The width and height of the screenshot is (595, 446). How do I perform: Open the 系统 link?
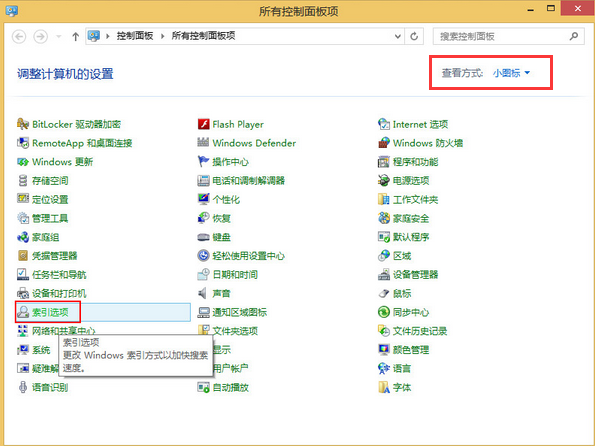coord(41,350)
